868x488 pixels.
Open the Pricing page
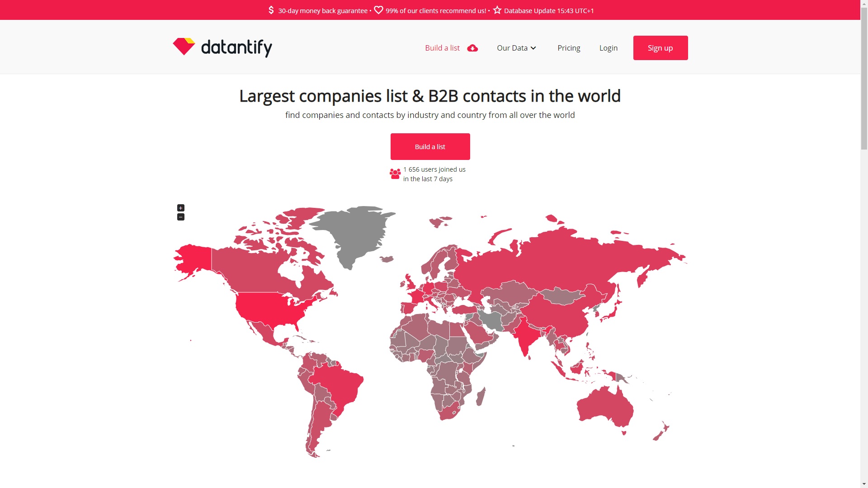click(x=569, y=48)
